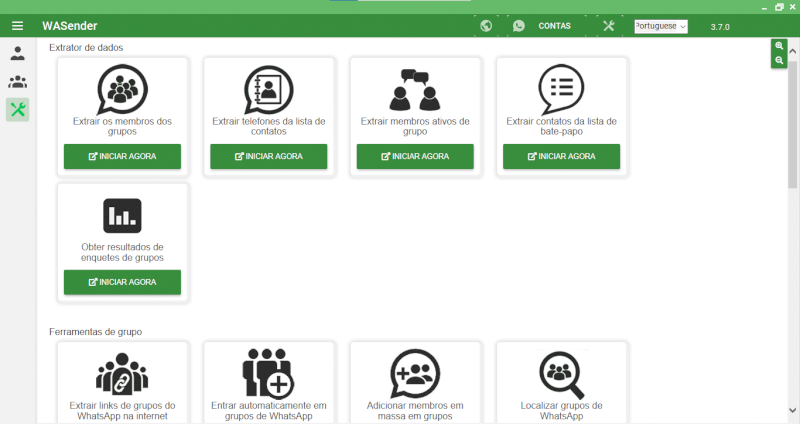The height and width of the screenshot is (424, 800).
Task: Start Extrair contatos da lista de bate-papo
Action: (x=561, y=156)
